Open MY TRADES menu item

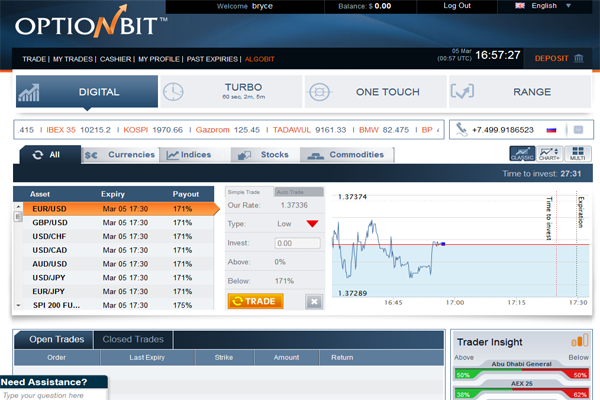click(x=73, y=59)
